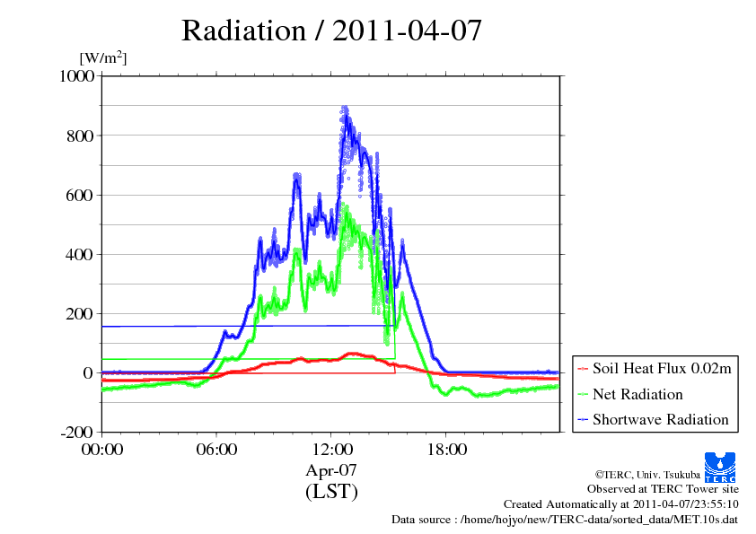Select the 'Shortwave Radiation' legend label
This screenshot has height=534, width=756.
660,419
